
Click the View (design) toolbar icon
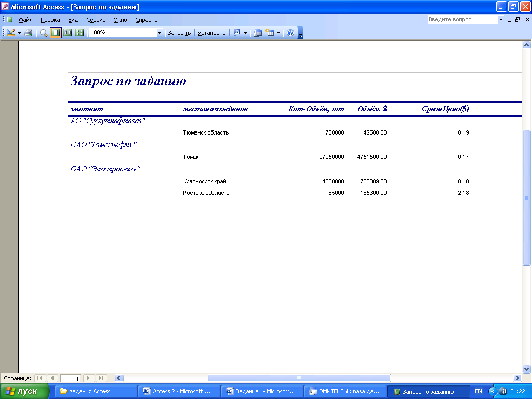click(x=11, y=33)
